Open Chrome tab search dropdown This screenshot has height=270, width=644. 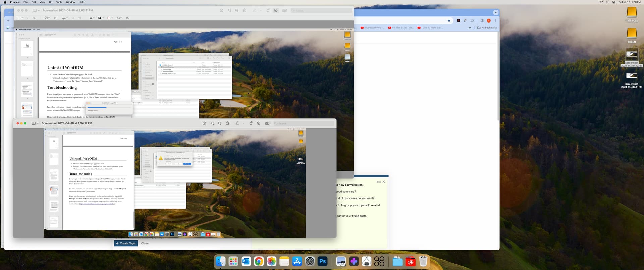pos(496,12)
